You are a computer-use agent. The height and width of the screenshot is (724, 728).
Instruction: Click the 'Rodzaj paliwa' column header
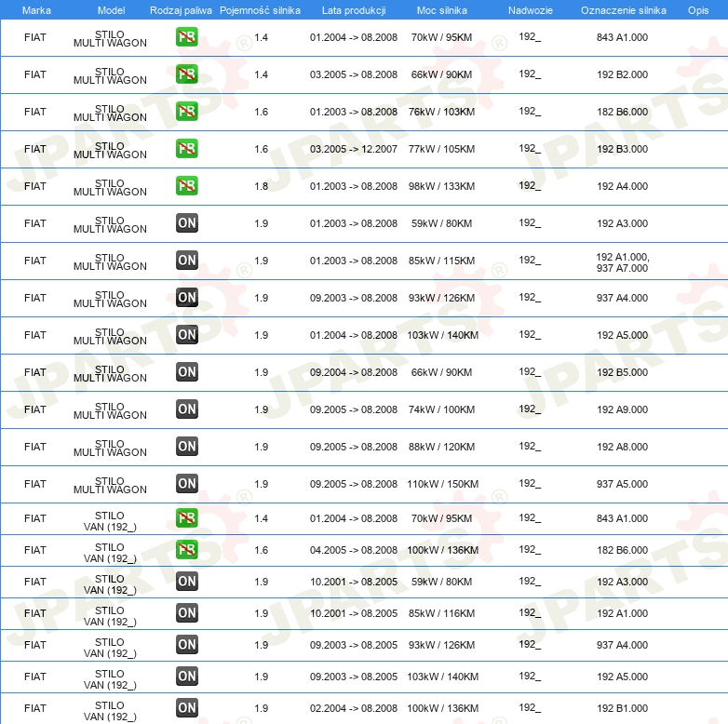(181, 10)
